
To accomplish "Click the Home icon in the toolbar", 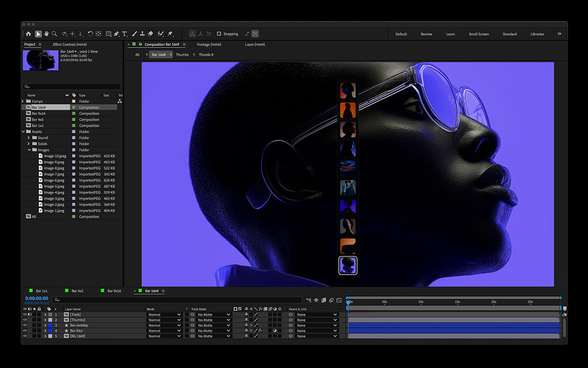I will pyautogui.click(x=28, y=34).
